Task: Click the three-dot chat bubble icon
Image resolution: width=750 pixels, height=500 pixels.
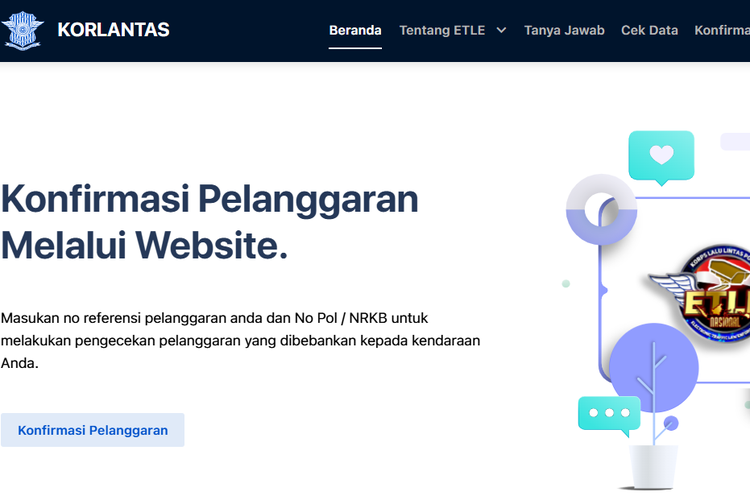Action: tap(609, 415)
